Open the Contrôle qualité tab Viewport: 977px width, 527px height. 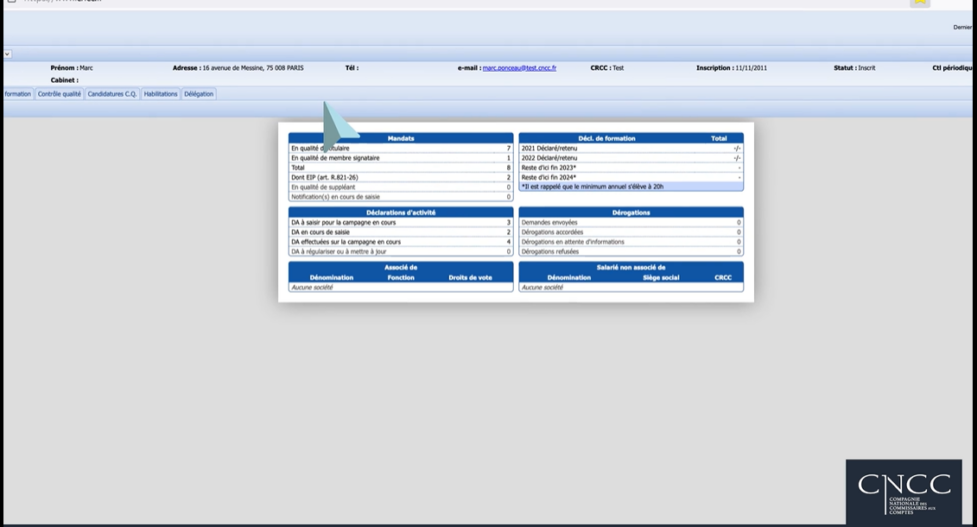pos(59,94)
